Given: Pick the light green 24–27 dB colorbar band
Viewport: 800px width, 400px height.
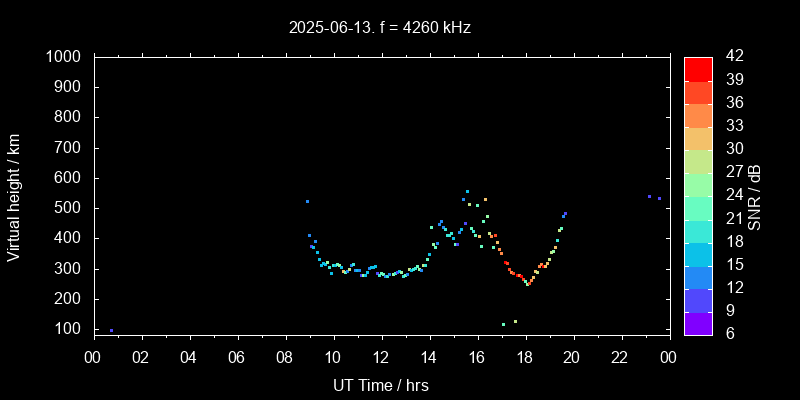Looking at the screenshot, I should click(698, 183).
